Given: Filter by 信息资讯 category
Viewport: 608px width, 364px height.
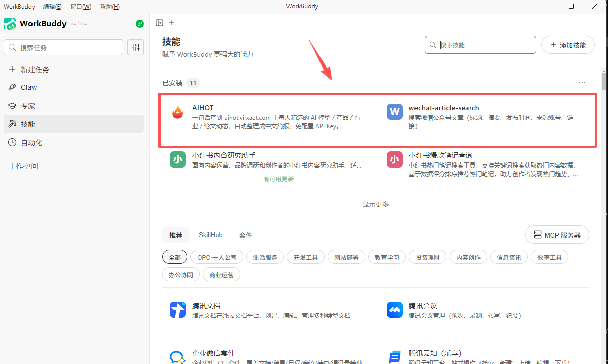Looking at the screenshot, I should coord(509,257).
